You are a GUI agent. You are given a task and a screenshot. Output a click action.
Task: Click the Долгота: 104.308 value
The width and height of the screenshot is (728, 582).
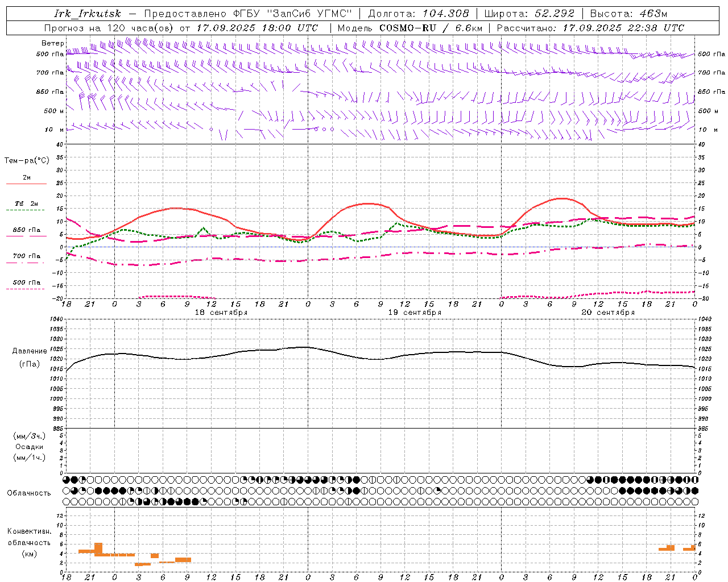[x=419, y=14]
